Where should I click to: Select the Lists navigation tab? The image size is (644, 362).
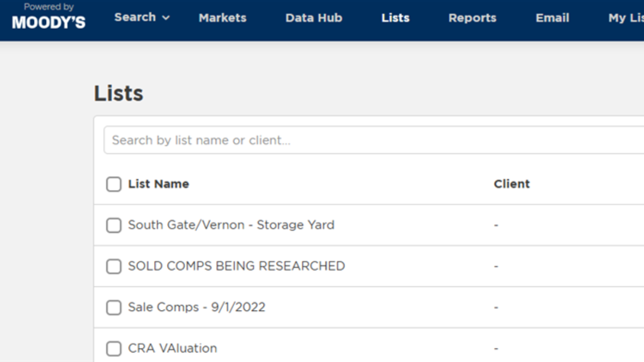[395, 18]
